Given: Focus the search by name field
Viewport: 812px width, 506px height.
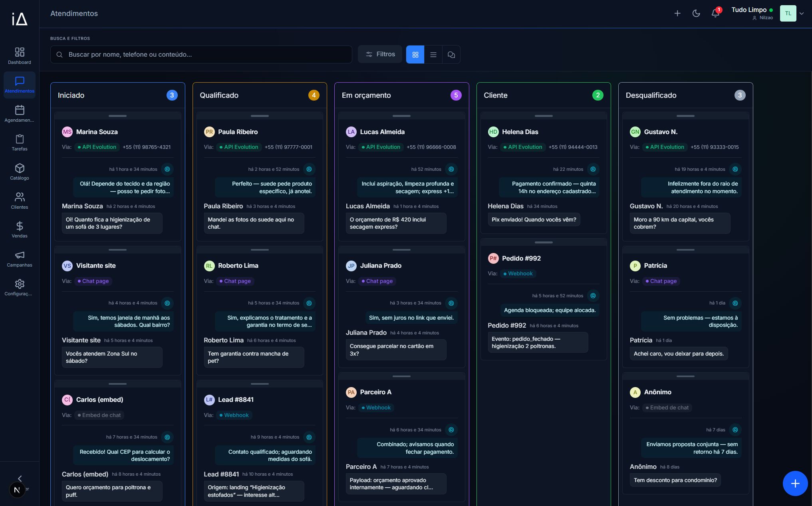Looking at the screenshot, I should 201,54.
